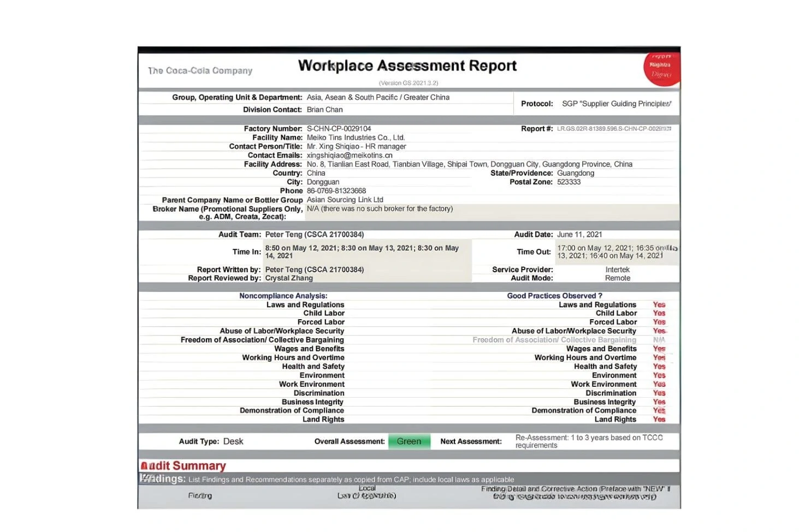The image size is (799, 532).
Task: Click the email 'xingshiqiao@meikotins.cn'
Action: coord(350,156)
